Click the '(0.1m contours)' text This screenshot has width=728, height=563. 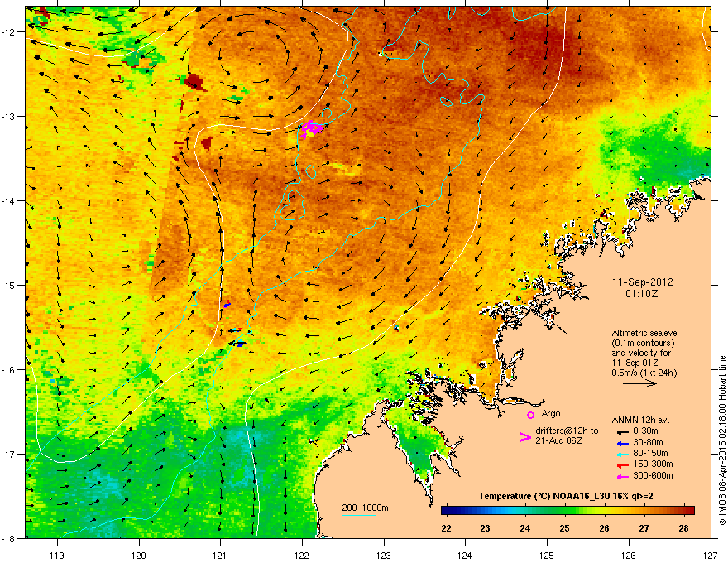point(643,343)
